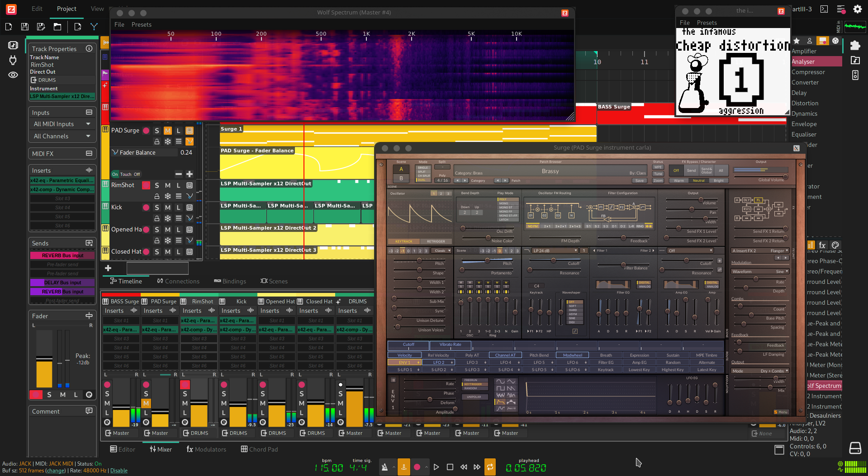Switch to the Mixer tab
The height and width of the screenshot is (476, 868).
coord(161,449)
